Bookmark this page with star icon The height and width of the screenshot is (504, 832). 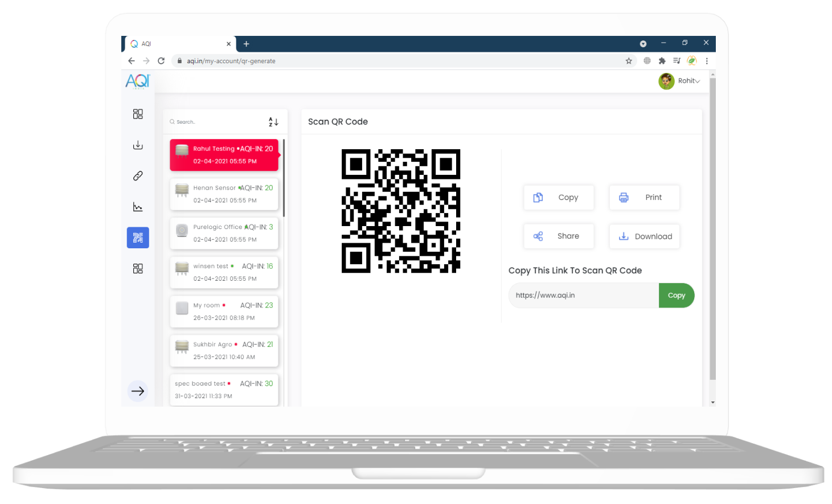(629, 61)
